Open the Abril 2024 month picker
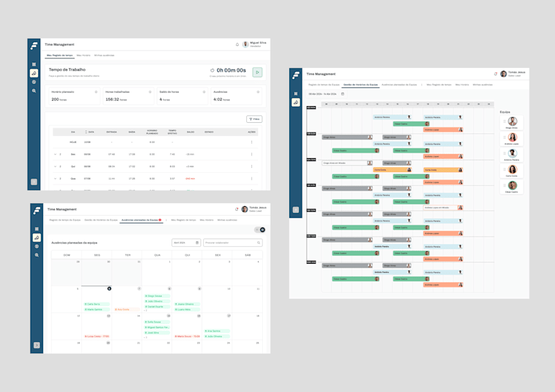The image size is (555, 392). point(186,243)
